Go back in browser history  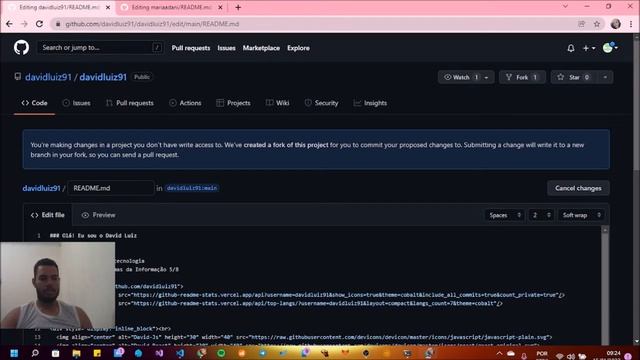pos(9,24)
